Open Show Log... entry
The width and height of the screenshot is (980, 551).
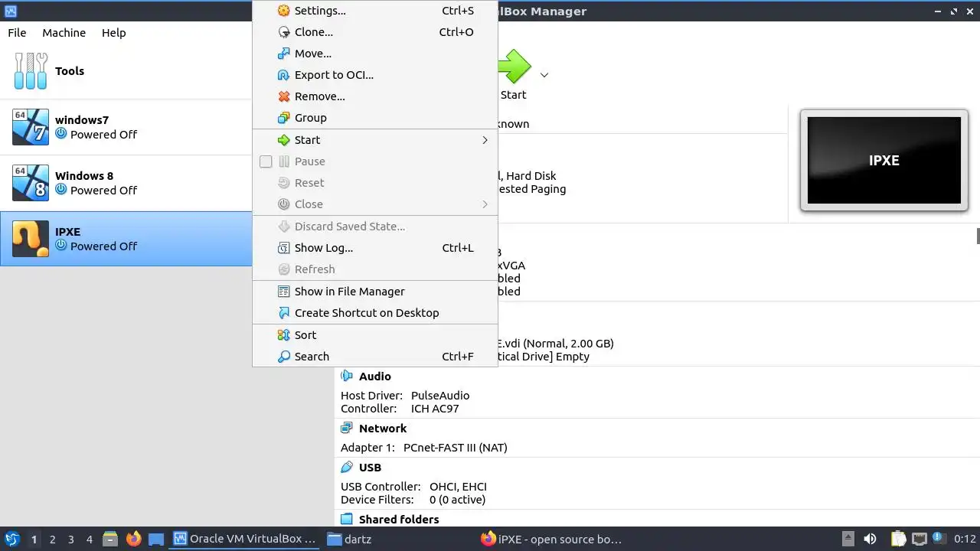click(x=375, y=248)
